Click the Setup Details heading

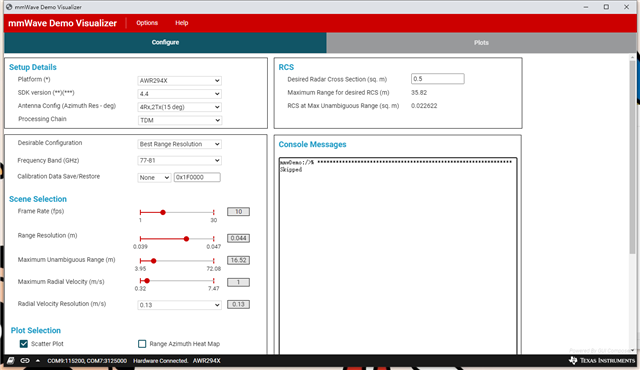[x=33, y=67]
